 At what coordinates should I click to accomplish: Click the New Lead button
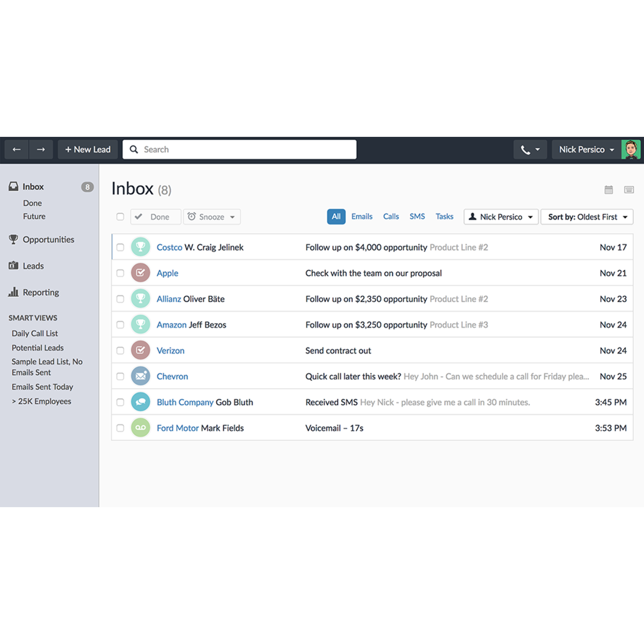(88, 149)
